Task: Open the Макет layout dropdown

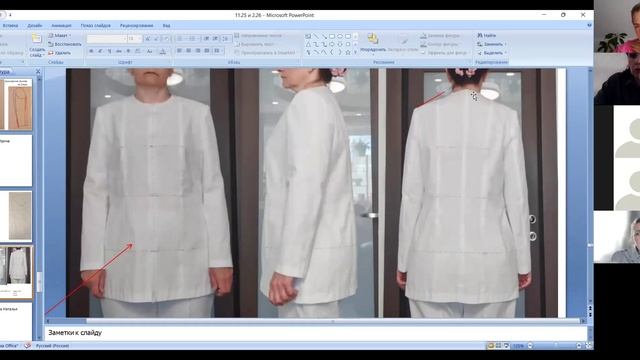Action: [x=60, y=36]
